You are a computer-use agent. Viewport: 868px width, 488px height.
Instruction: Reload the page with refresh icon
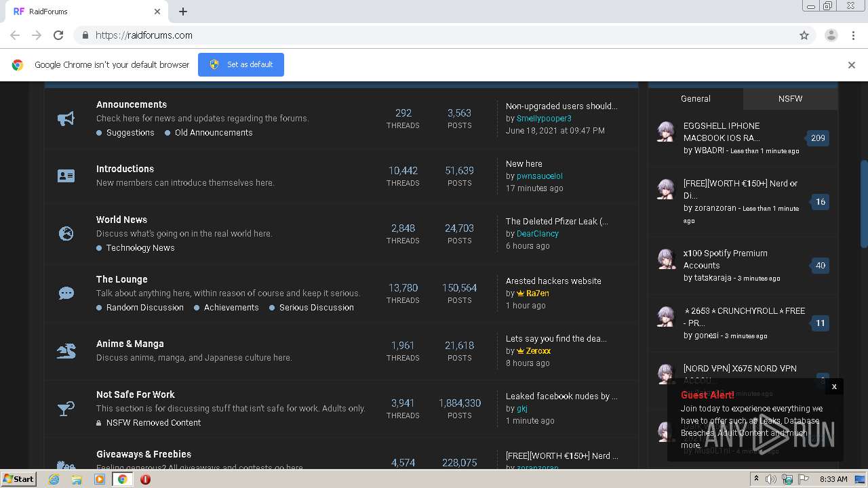coord(58,35)
